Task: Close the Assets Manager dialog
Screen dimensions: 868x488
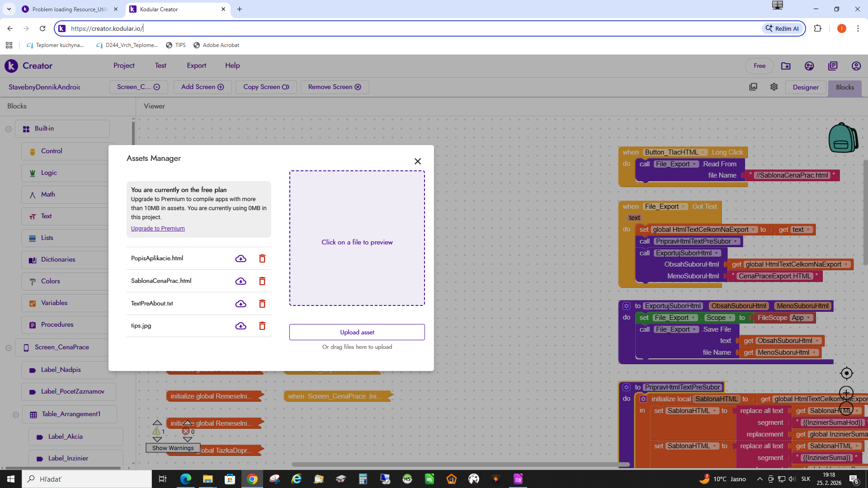Action: point(417,161)
